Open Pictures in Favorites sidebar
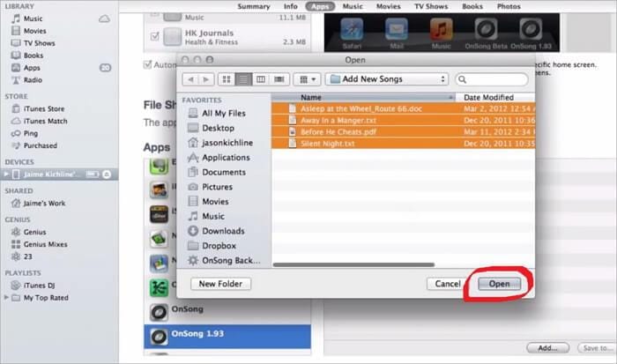 217,187
